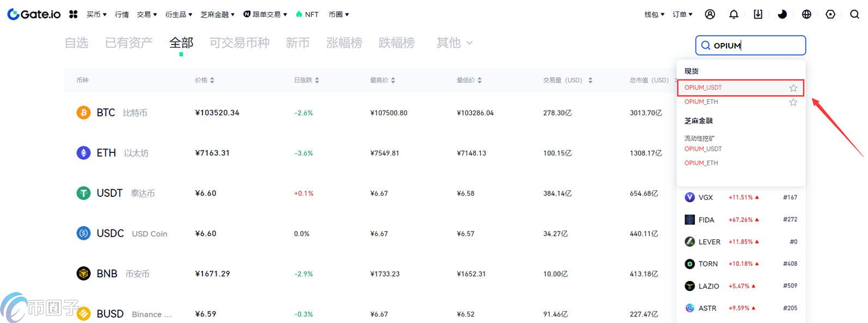Open the USDC USD Coin row

click(369, 233)
